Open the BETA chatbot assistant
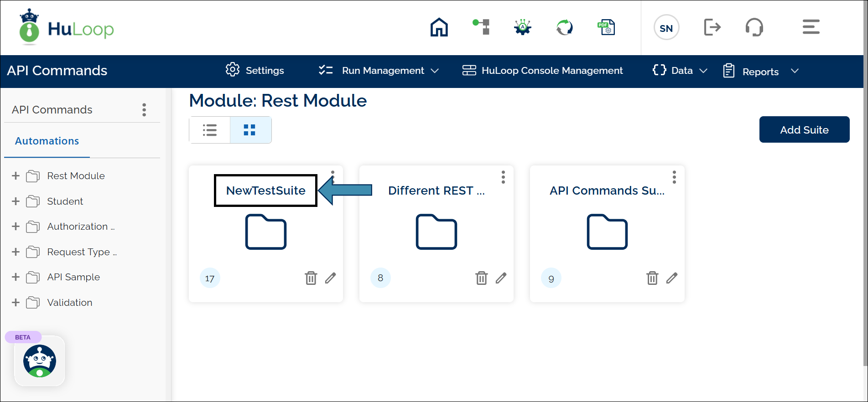 coord(40,361)
